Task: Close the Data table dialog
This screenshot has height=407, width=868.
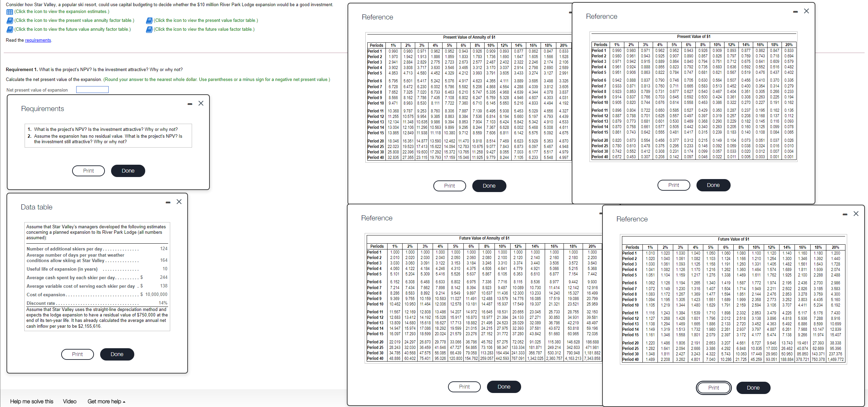Action: tap(179, 202)
